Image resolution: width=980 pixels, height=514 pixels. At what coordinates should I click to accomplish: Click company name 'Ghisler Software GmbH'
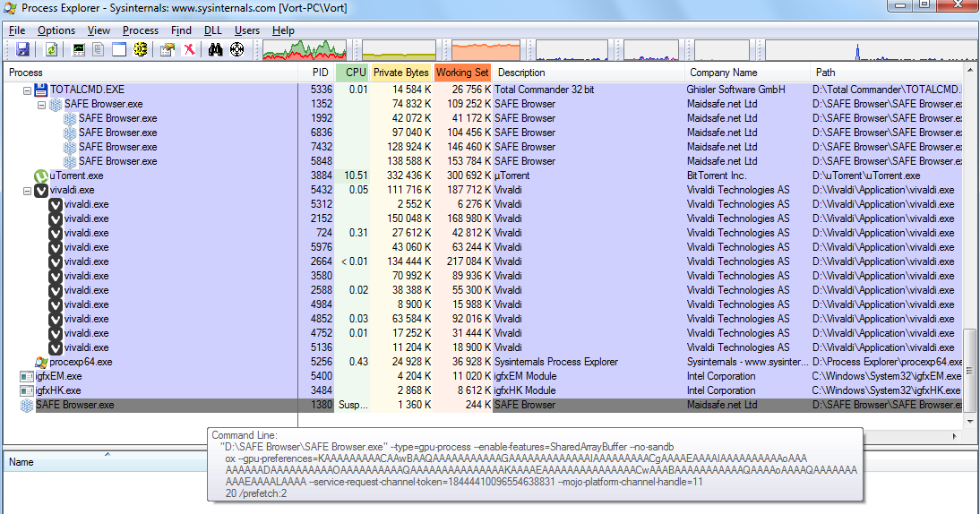click(735, 90)
